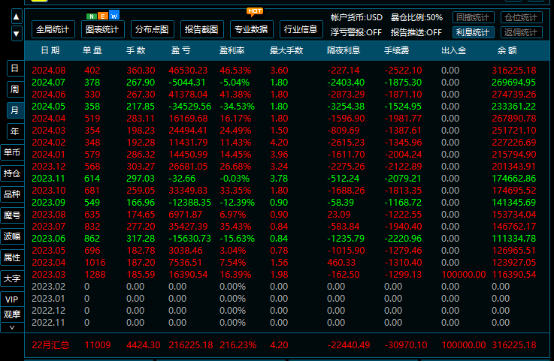The height and width of the screenshot is (362, 554).
Task: Sort by 盈亏 column header
Action: pyautogui.click(x=181, y=51)
